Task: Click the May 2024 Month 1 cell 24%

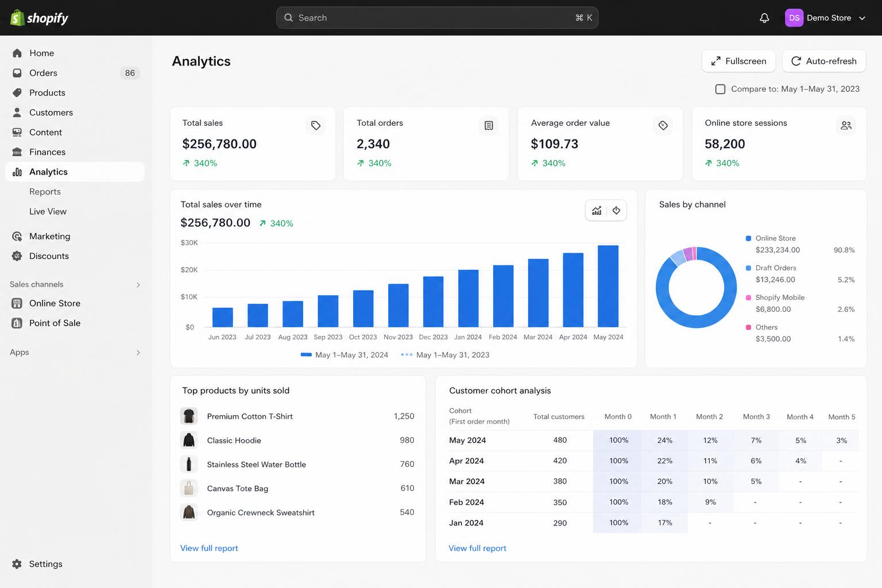Action: click(664, 440)
